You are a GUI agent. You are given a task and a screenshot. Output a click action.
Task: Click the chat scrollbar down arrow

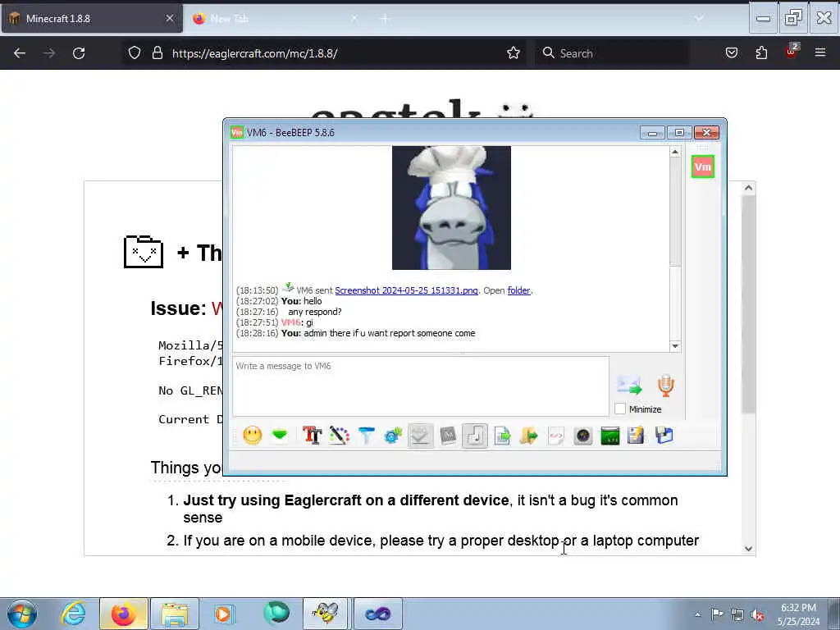click(675, 346)
